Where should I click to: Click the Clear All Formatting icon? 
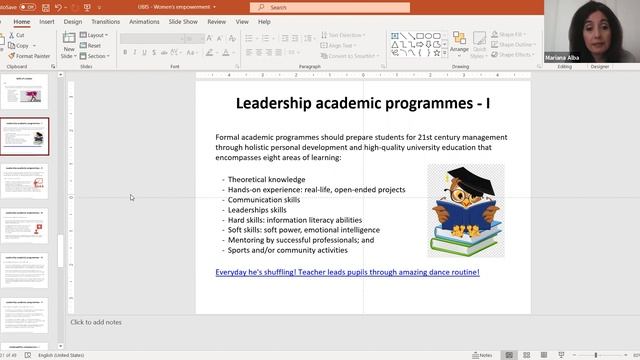(232, 38)
